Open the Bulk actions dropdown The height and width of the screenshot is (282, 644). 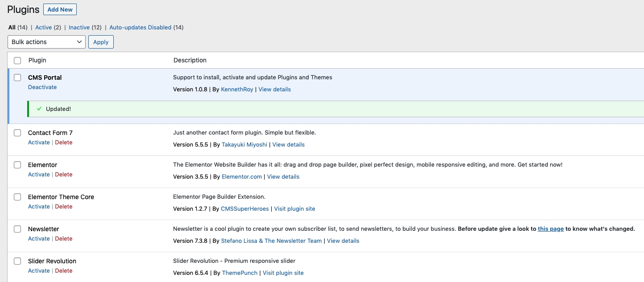[46, 42]
